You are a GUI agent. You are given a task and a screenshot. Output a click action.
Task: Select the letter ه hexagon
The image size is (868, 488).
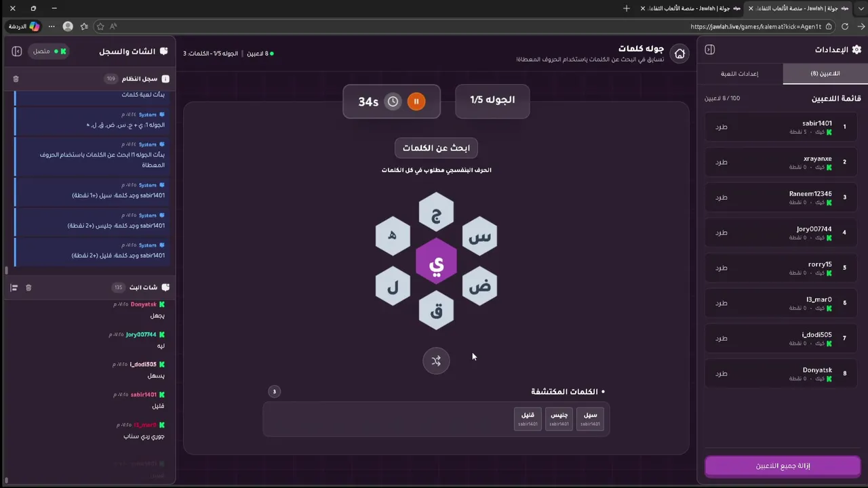pos(393,236)
